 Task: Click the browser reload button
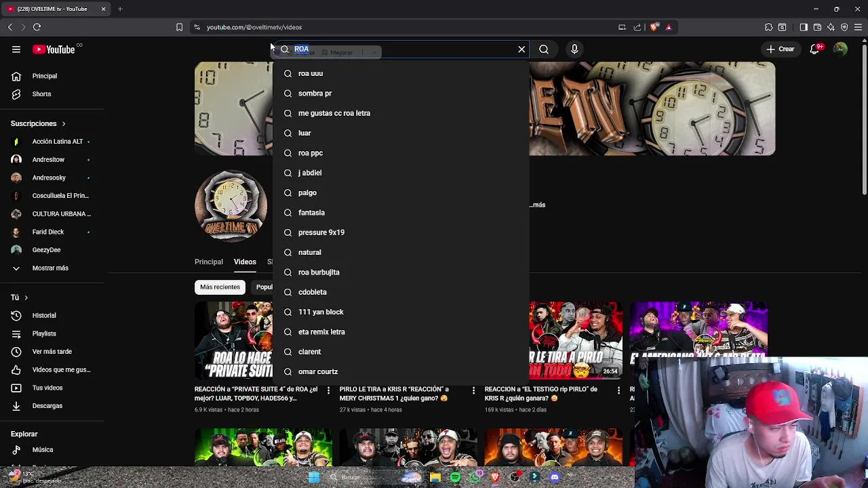pos(37,27)
